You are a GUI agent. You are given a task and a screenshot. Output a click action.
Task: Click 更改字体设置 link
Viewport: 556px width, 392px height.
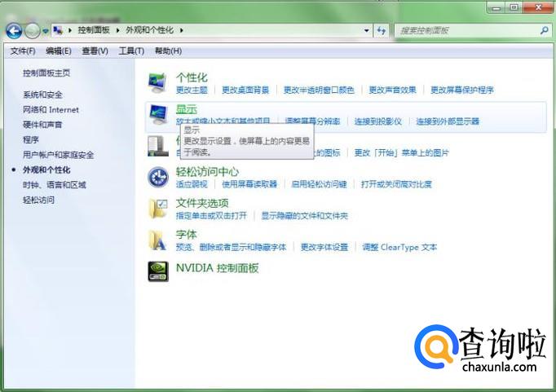(x=324, y=247)
